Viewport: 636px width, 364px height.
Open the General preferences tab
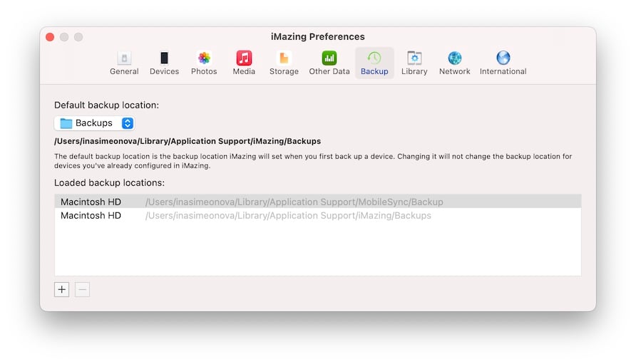click(x=124, y=63)
